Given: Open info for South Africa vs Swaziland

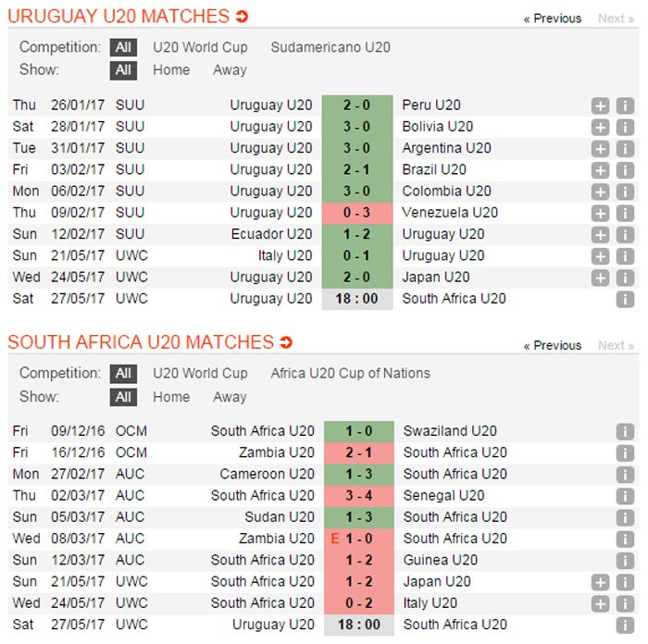Looking at the screenshot, I should pyautogui.click(x=625, y=431).
